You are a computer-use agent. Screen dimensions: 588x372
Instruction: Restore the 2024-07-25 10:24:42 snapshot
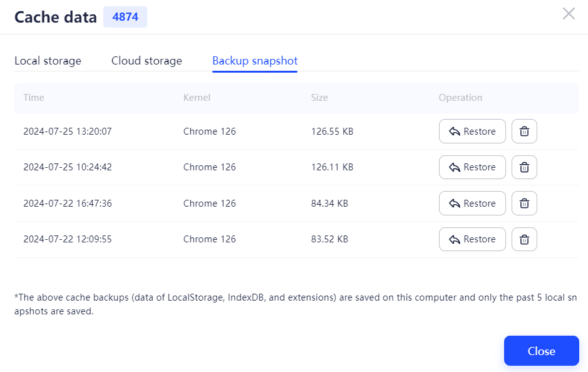pyautogui.click(x=472, y=167)
